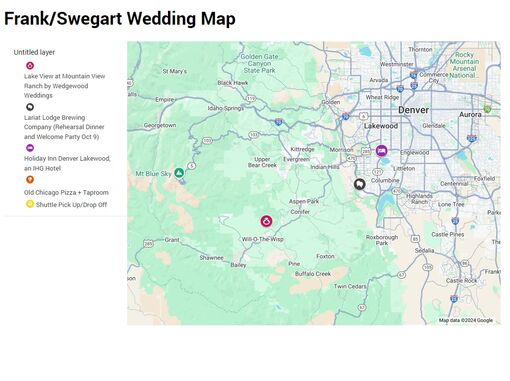
Task: Select Holiday Inn Denver Lakewood legend entry
Action: pyautogui.click(x=67, y=163)
